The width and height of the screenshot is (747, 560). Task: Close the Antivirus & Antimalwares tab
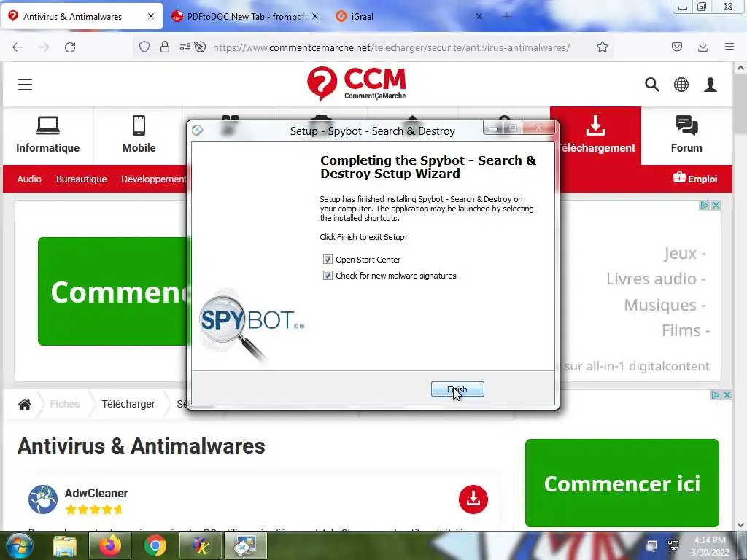pyautogui.click(x=150, y=16)
